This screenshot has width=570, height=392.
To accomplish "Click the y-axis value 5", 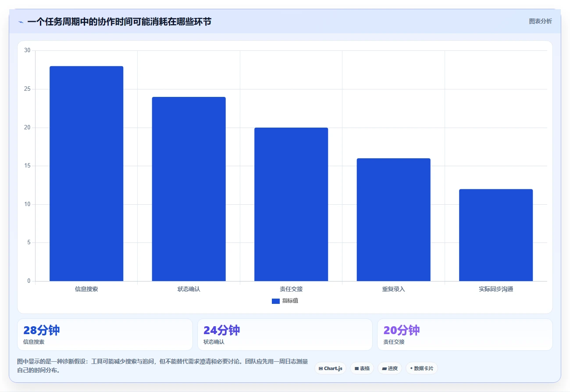I will pos(28,242).
